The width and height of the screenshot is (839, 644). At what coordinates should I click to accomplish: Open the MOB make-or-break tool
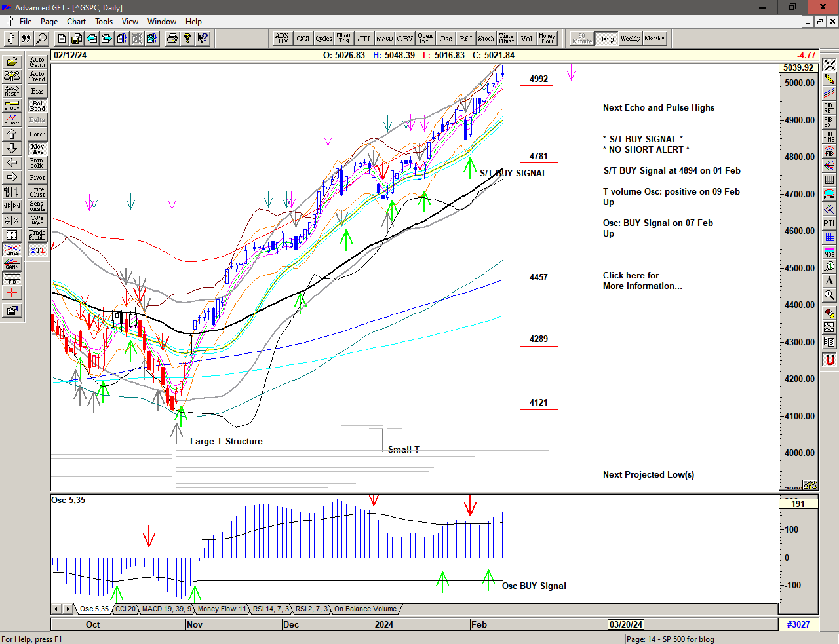(829, 252)
